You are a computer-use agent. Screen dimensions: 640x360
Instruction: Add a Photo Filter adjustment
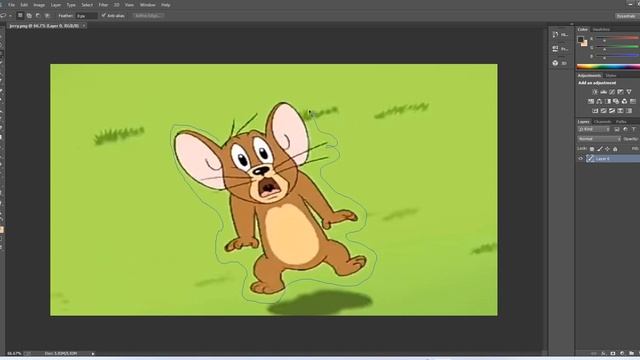click(616, 101)
